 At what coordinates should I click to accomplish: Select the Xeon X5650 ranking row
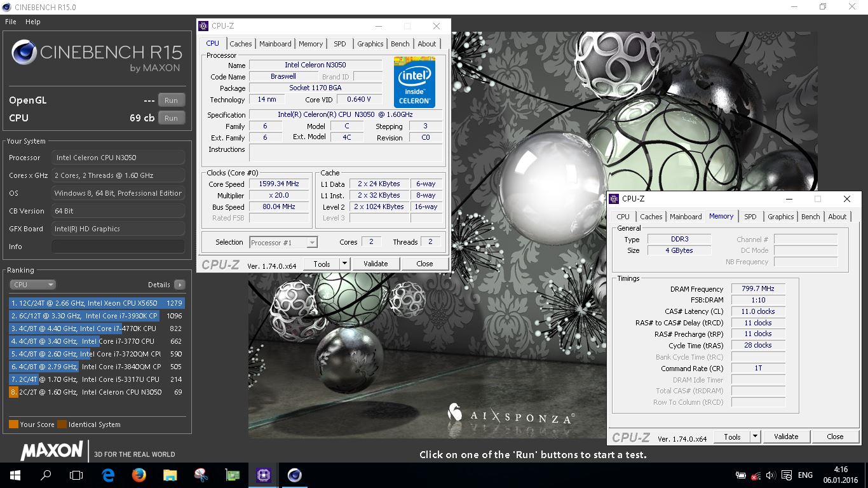coord(97,303)
